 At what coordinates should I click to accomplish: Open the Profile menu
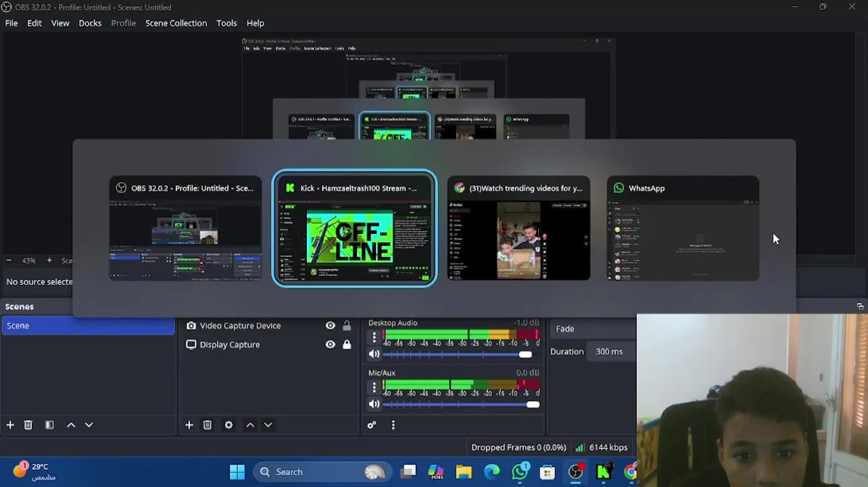pyautogui.click(x=123, y=23)
